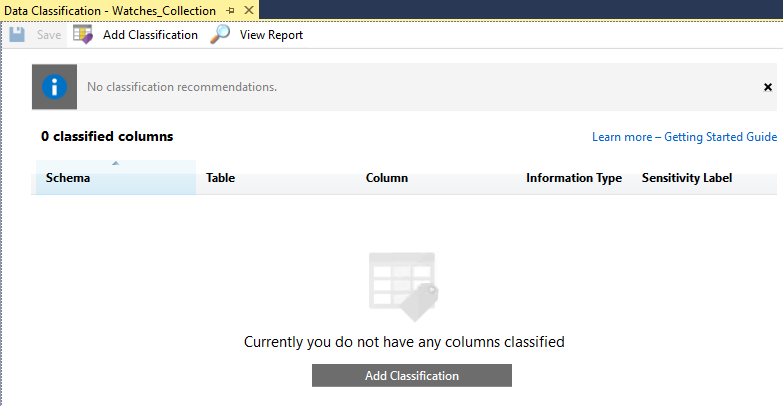783x406 pixels.
Task: Click the '0 classified columns' heading
Action: pyautogui.click(x=107, y=136)
